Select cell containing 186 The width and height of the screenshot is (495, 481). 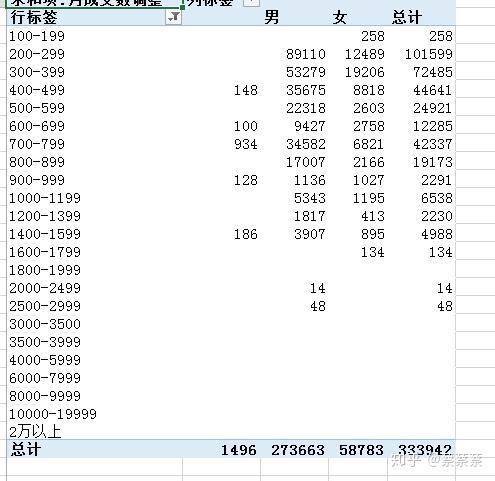tap(246, 234)
